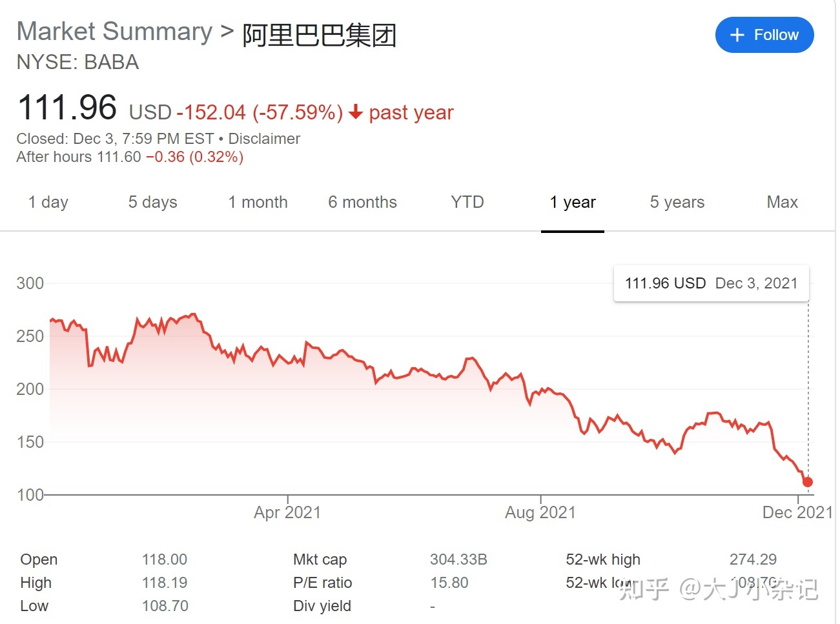The image size is (840, 624).
Task: Click the Mkt cap value 304.33B
Action: 458,559
